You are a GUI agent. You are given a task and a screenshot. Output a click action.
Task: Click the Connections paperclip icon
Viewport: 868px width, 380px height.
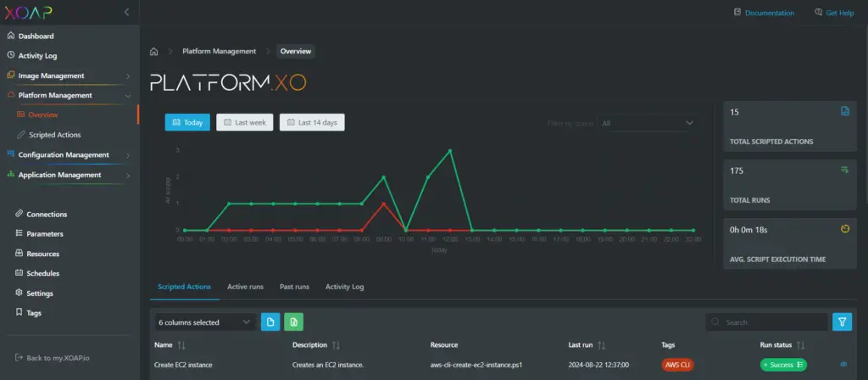(19, 214)
